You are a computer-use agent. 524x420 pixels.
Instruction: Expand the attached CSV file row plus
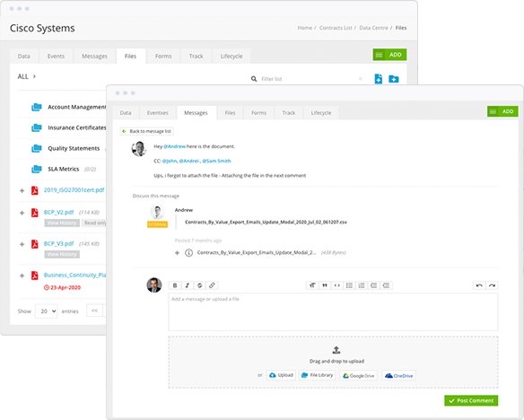[177, 252]
